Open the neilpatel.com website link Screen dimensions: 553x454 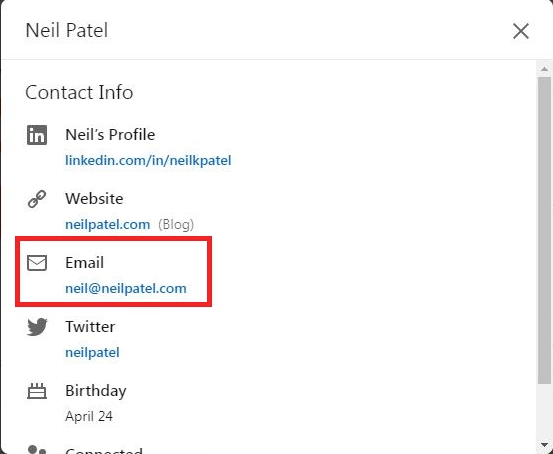pyautogui.click(x=108, y=224)
